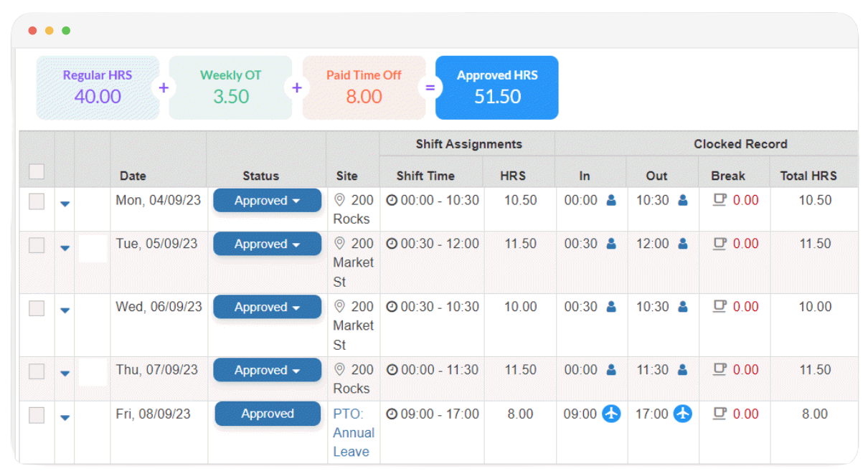Click Friday's Total HRS value 8.00
868x471 pixels.
(x=815, y=414)
